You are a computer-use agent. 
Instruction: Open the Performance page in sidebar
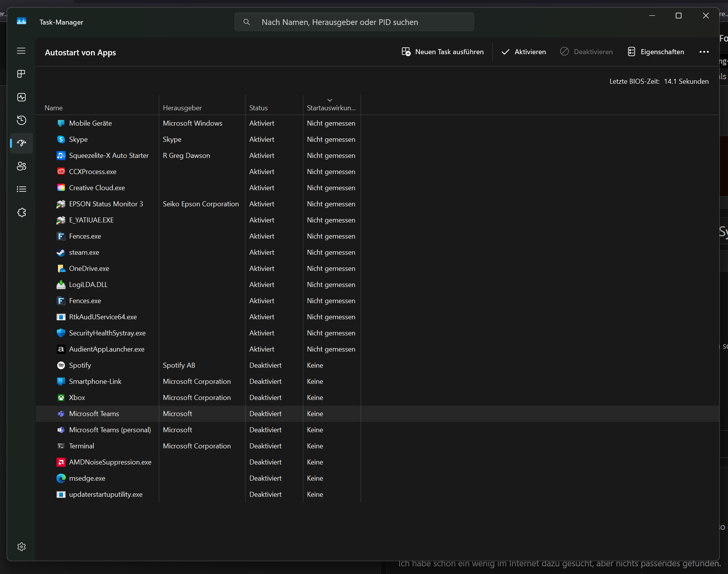click(x=21, y=97)
